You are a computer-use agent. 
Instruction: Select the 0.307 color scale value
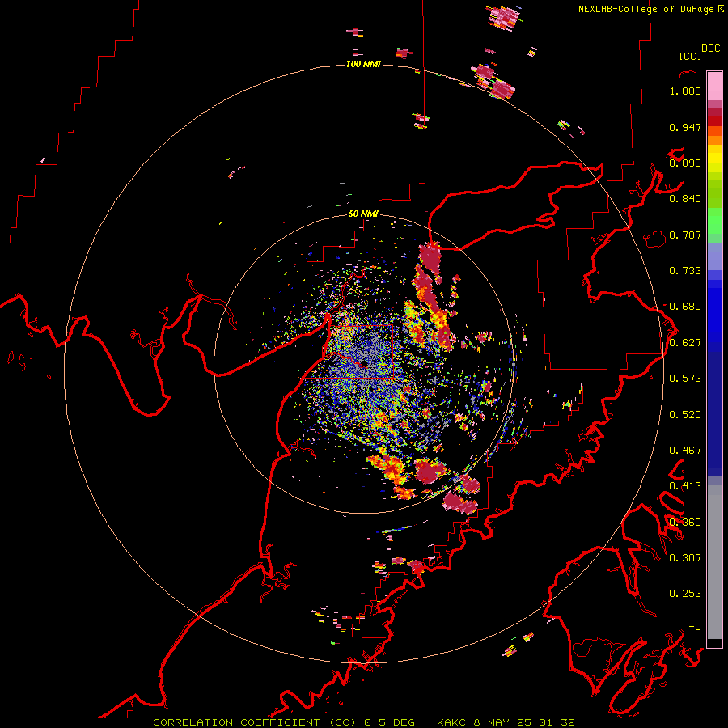click(685, 558)
